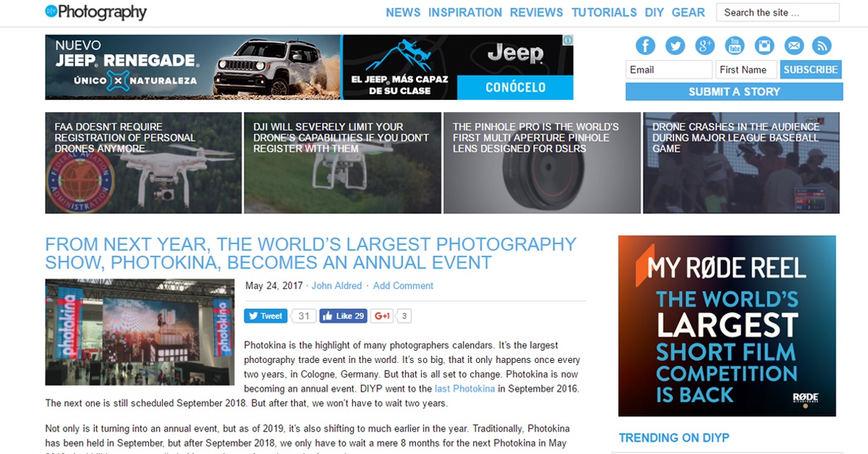Open the Pinhole Pro lens article thumbnail
The height and width of the screenshot is (454, 868).
pos(542,163)
